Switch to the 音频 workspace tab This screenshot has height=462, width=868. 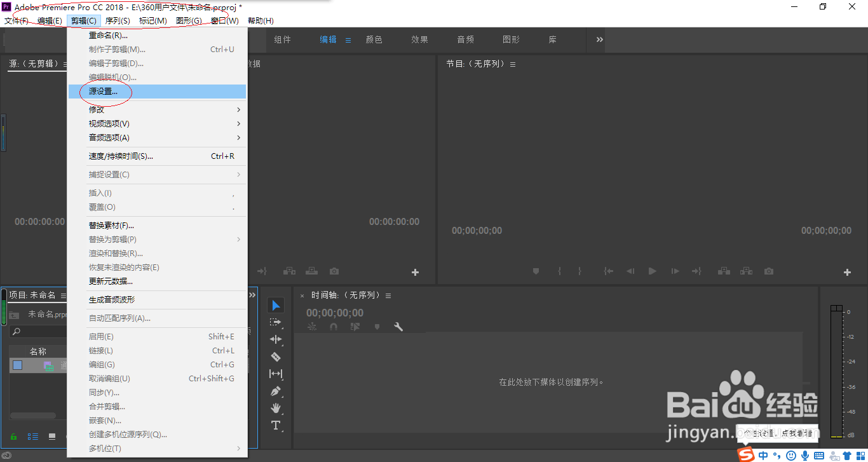(466, 39)
